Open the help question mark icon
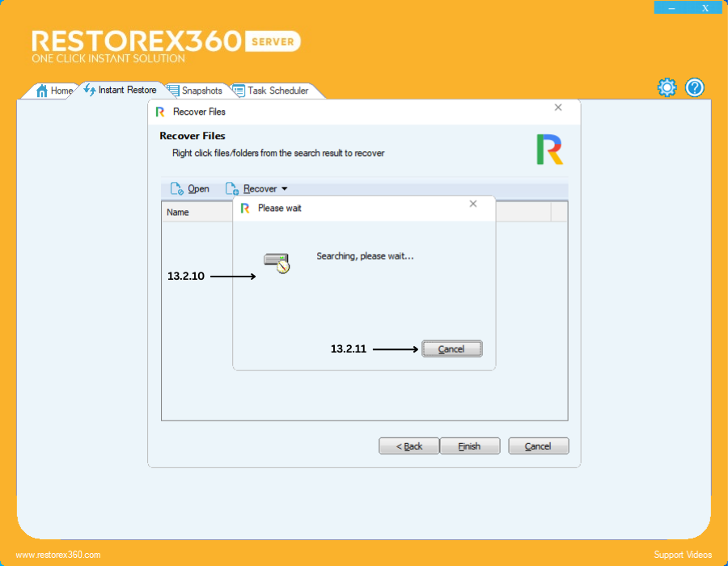Screen dimensions: 728x566 click(695, 87)
